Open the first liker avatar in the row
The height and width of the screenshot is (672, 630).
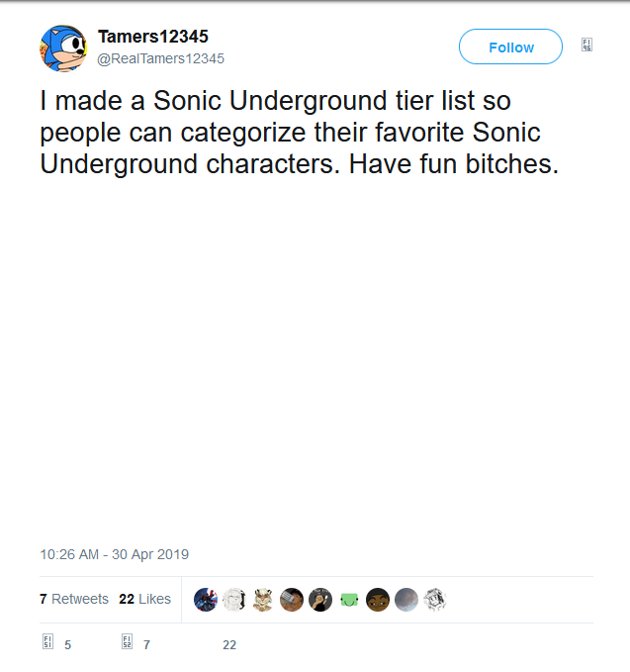206,600
